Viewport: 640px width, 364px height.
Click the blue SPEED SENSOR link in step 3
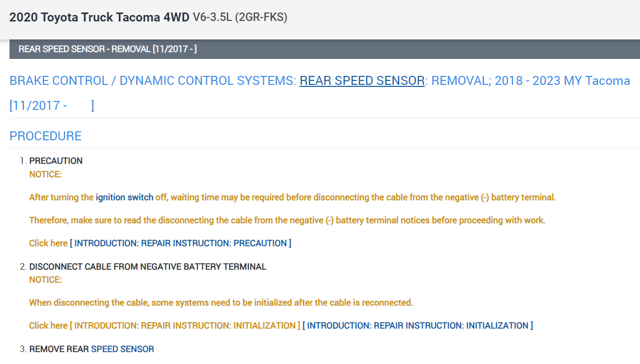[122, 349]
